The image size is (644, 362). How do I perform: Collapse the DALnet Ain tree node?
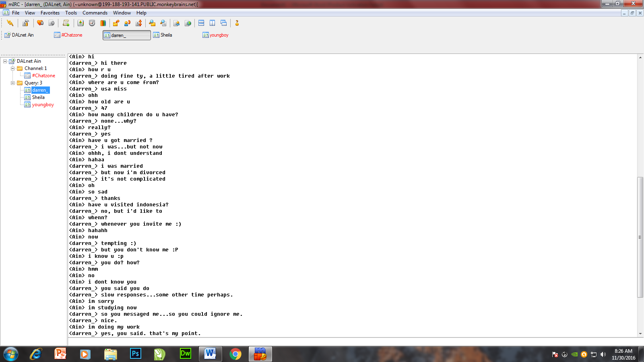click(5, 61)
